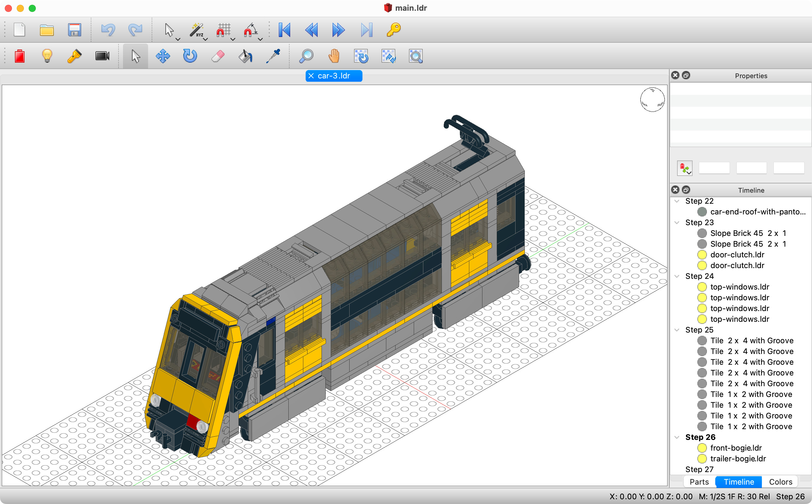Image resolution: width=812 pixels, height=504 pixels.
Task: Click a transform input field in Properties
Action: click(714, 168)
